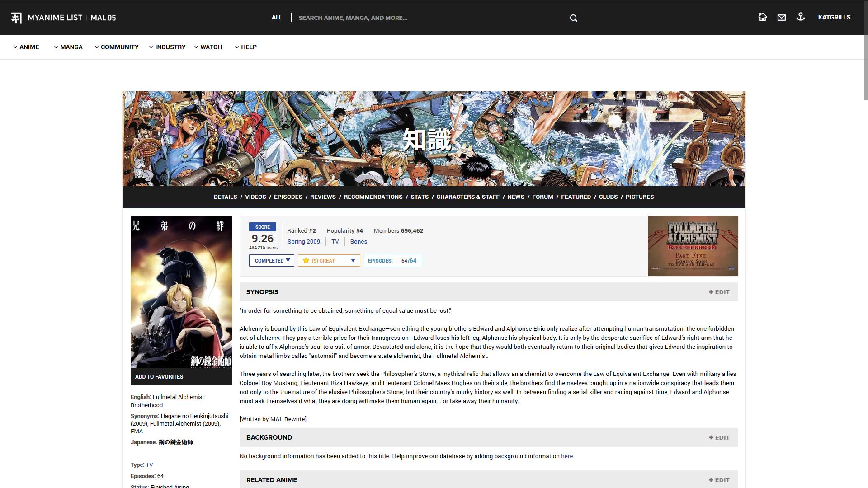Click the search magnifier icon
The width and height of the screenshot is (868, 488).
[x=573, y=18]
